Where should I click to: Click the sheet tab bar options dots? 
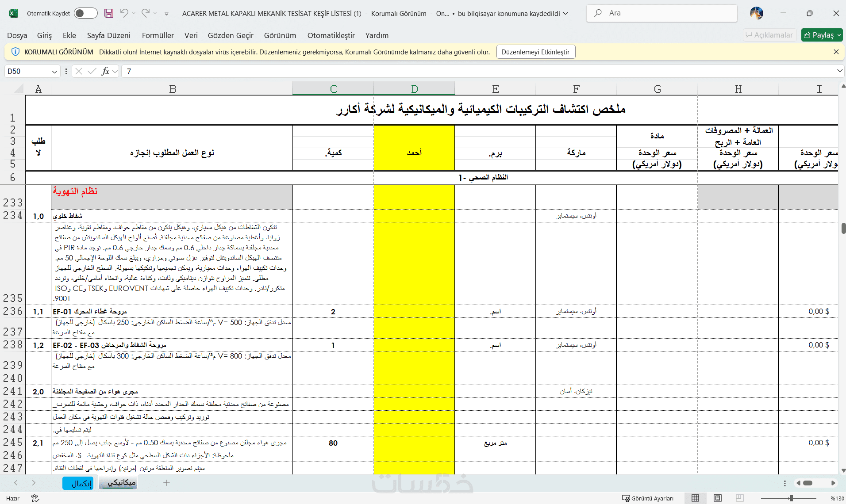point(785,483)
